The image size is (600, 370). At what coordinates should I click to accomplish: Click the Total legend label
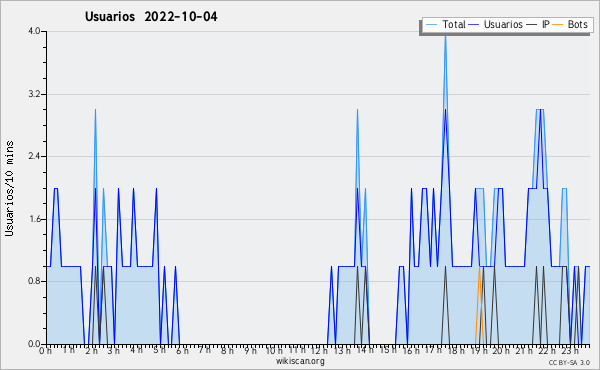point(453,24)
